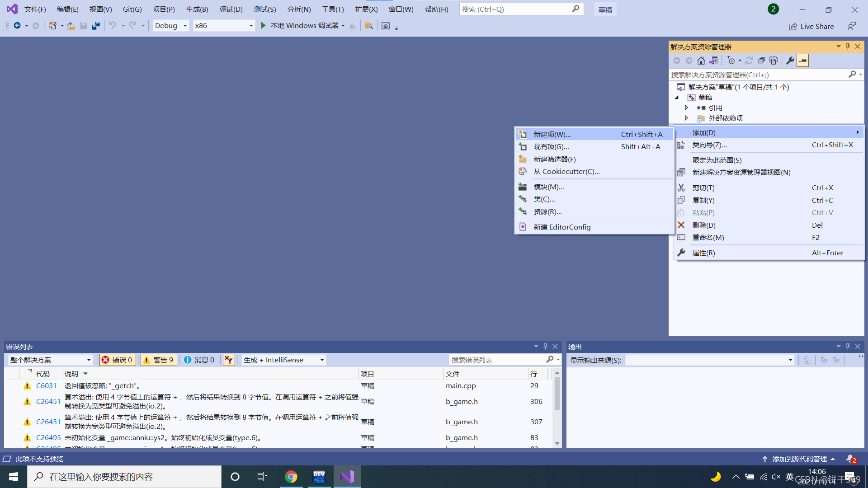
Task: Click the Save All toolbar icon
Action: (x=96, y=26)
